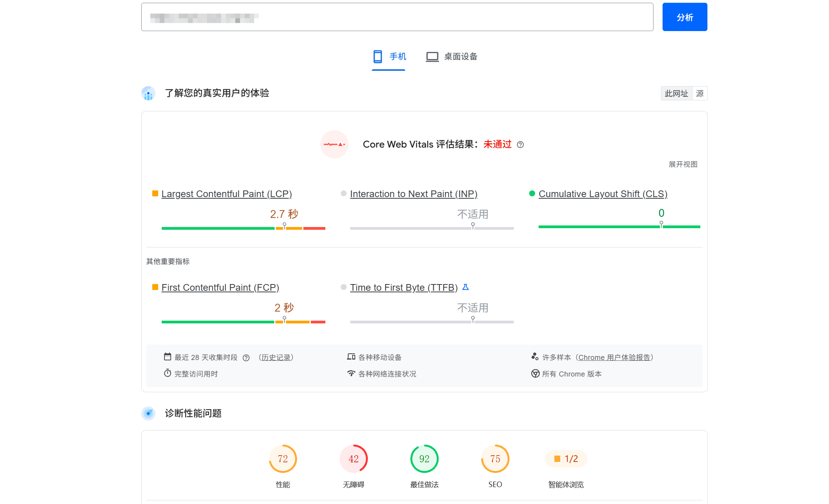Click the blue 分析 analyze button
Screen dimensions: 829x504
tap(685, 17)
